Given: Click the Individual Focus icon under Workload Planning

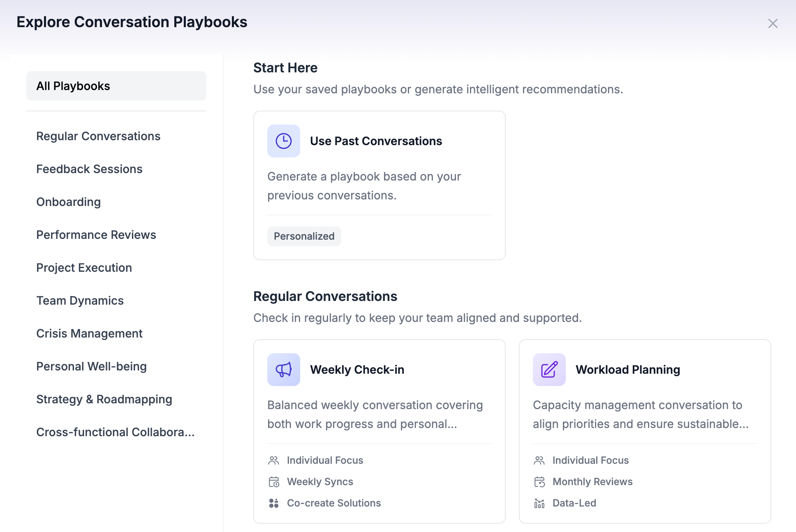Looking at the screenshot, I should 539,460.
